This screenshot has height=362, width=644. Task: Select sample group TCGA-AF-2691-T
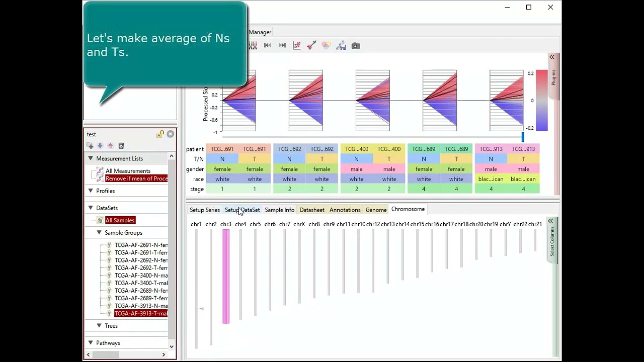point(141,252)
